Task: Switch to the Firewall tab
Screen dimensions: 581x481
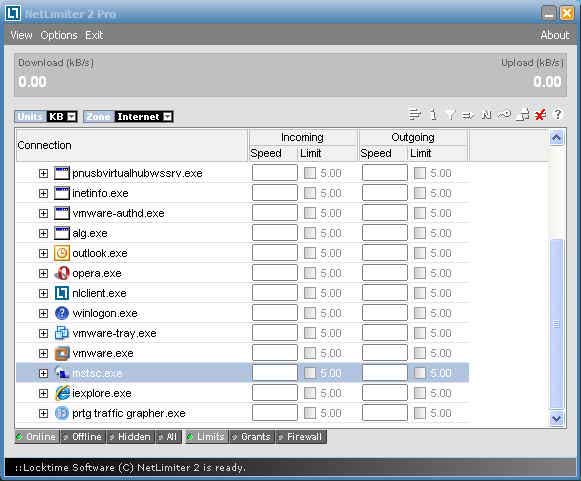Action: pyautogui.click(x=301, y=437)
